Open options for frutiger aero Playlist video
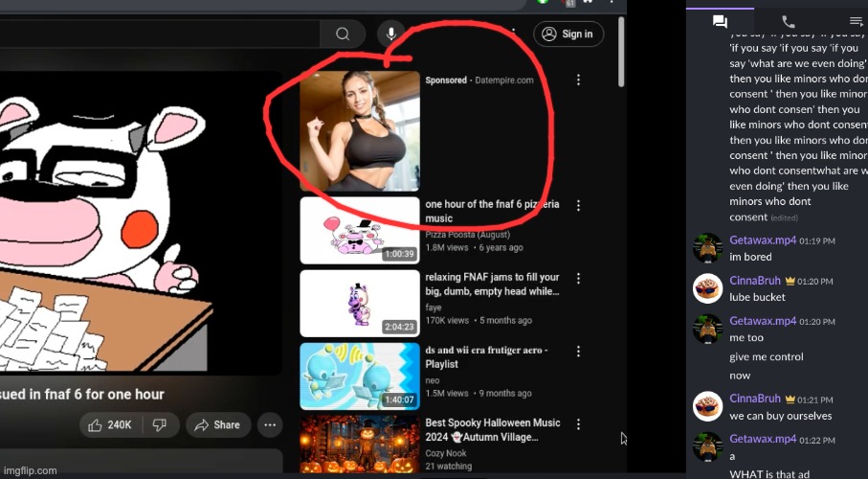The image size is (868, 479). 578,352
